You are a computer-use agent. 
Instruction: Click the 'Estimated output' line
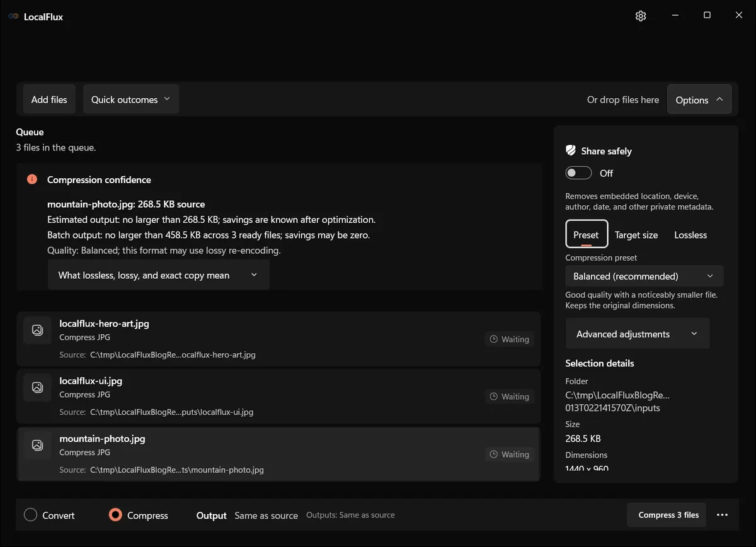pos(212,220)
